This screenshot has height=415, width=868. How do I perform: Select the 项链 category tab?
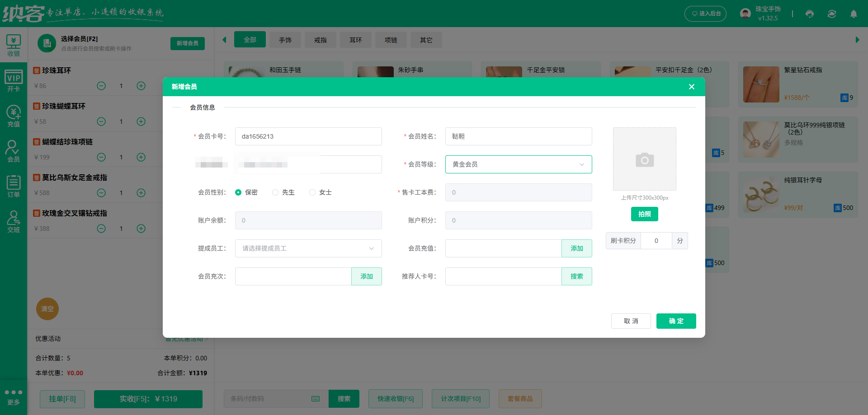click(x=391, y=40)
